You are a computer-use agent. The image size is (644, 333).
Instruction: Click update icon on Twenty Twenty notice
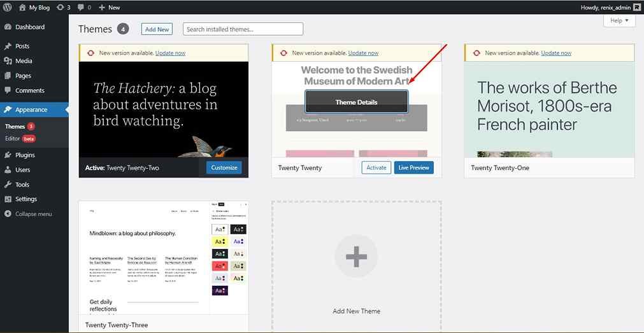coord(284,53)
